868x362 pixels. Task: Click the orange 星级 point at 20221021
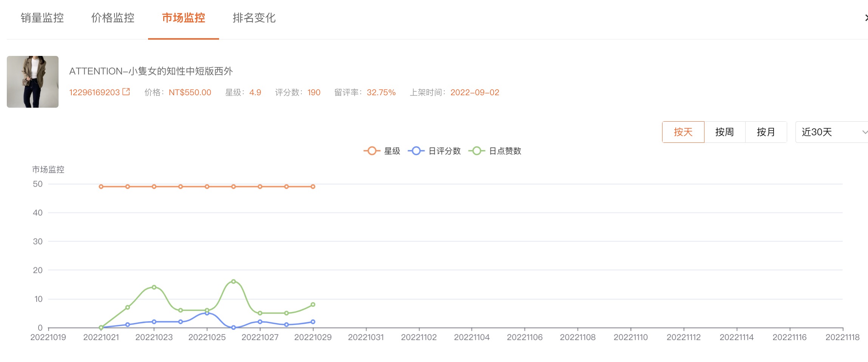pyautogui.click(x=101, y=187)
